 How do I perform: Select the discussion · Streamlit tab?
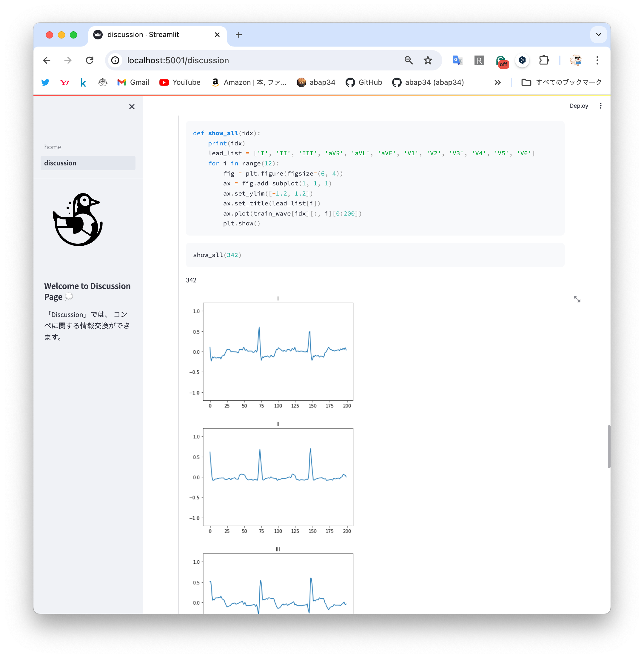(x=158, y=35)
